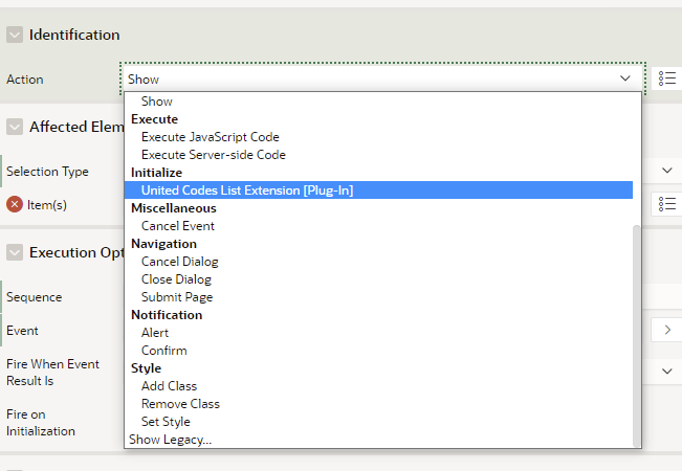
Task: Click the Fire on Initialization label
Action: point(40,423)
